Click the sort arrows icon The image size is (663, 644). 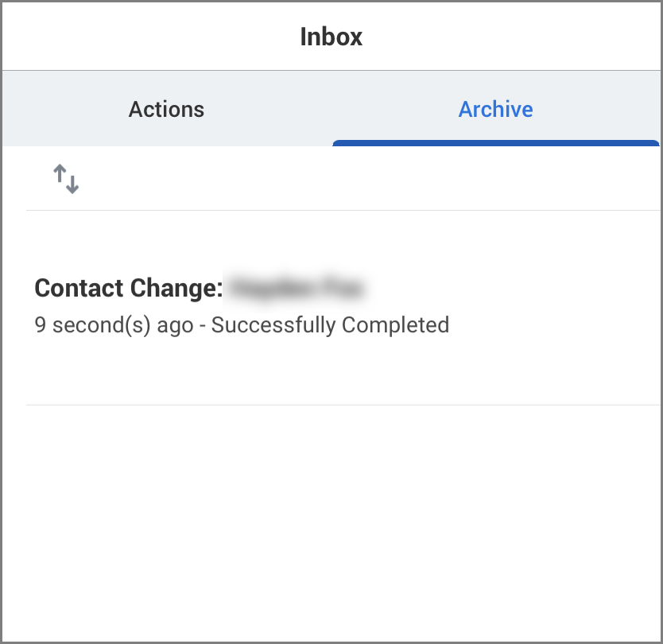pos(66,180)
